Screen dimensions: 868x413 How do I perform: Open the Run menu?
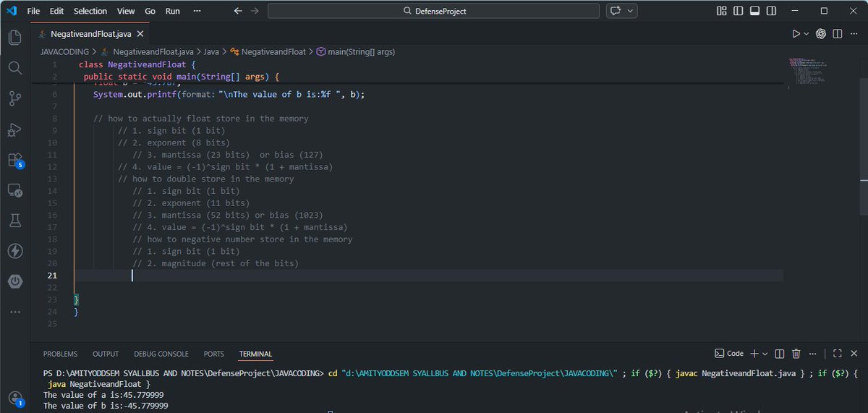pos(173,11)
